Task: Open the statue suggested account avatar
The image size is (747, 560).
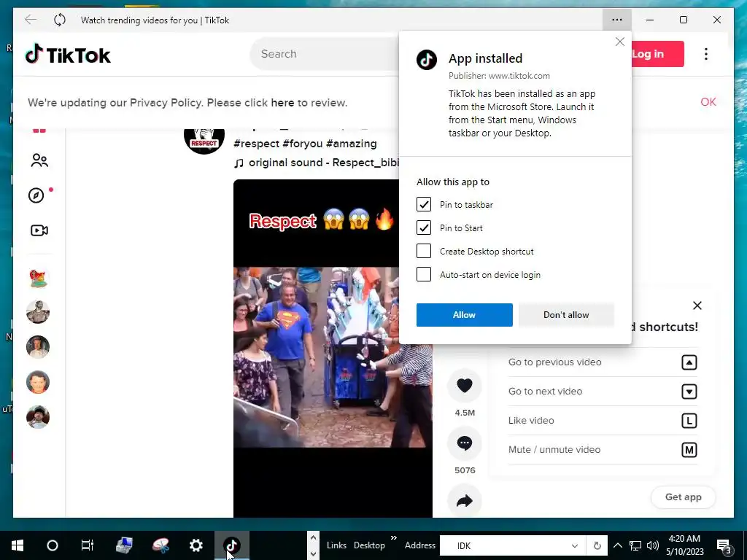Action: (x=38, y=312)
